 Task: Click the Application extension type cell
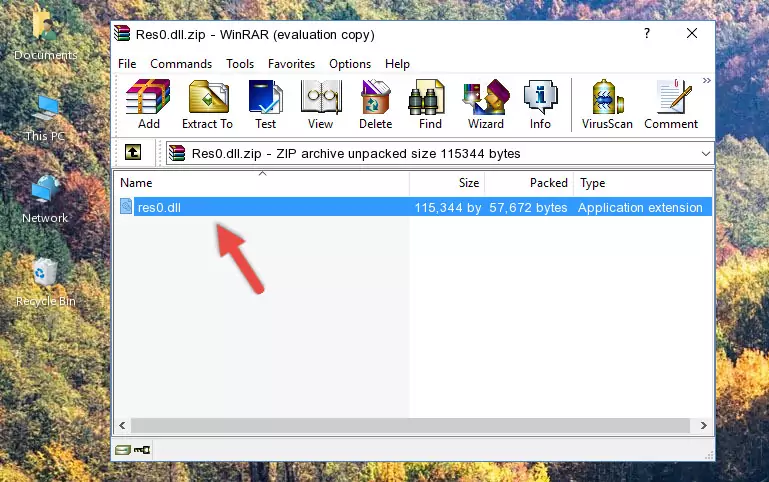[640, 207]
